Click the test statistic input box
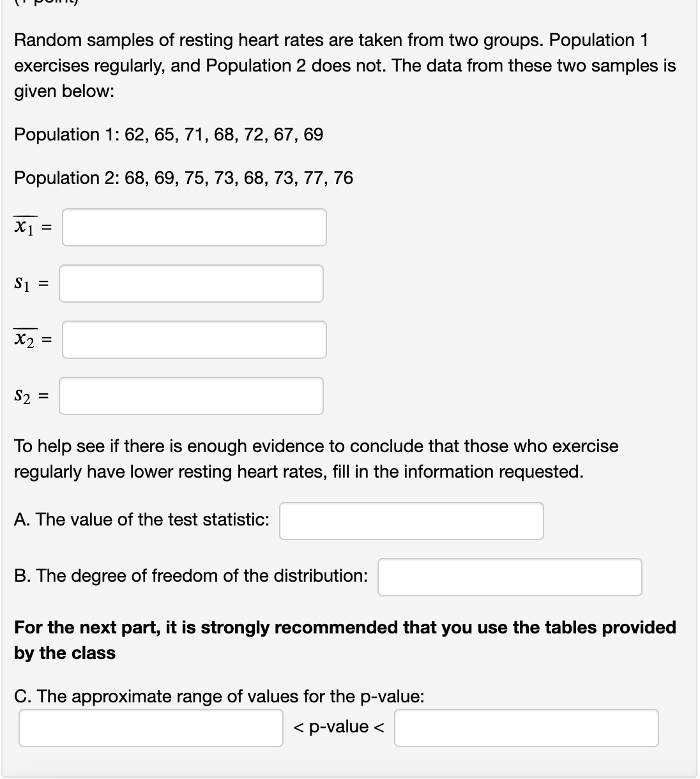This screenshot has height=779, width=700. click(411, 521)
